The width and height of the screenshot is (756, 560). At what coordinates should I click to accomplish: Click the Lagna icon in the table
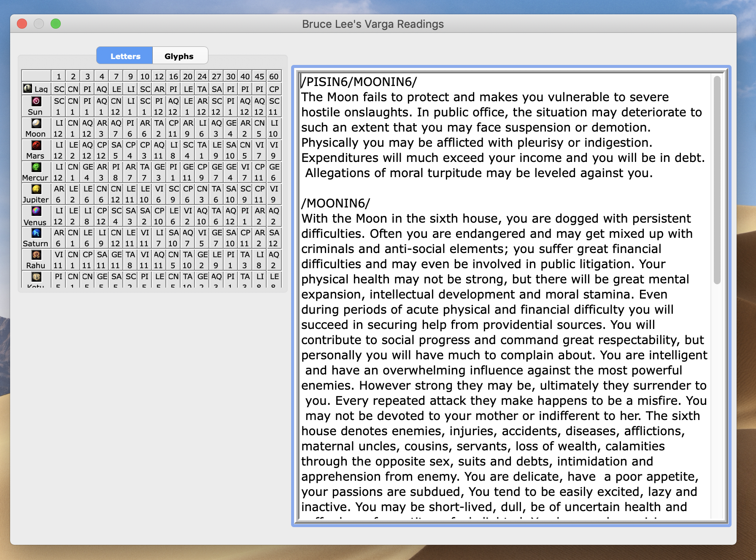coord(28,88)
